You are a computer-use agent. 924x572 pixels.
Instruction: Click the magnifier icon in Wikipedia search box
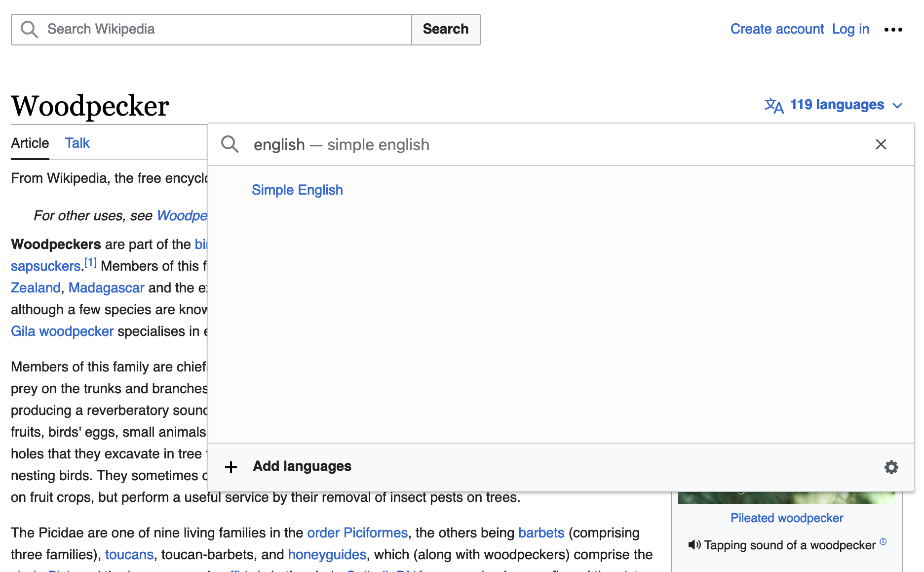click(29, 29)
